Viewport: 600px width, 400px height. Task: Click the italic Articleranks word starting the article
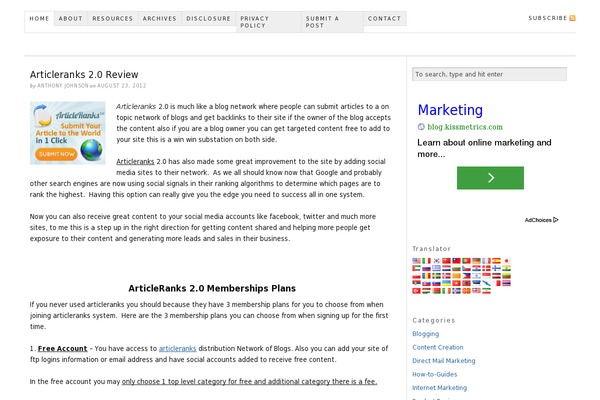click(136, 106)
